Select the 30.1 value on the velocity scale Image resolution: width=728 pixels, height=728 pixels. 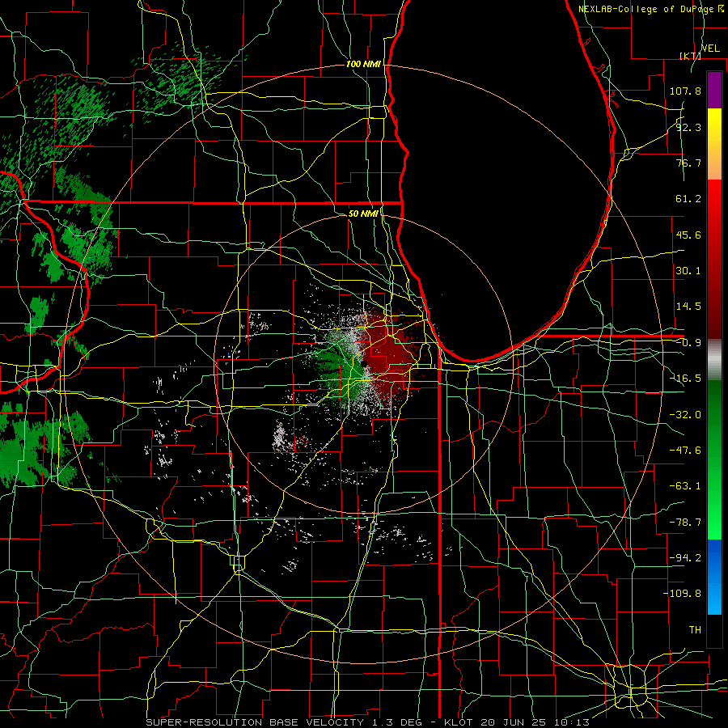click(x=688, y=271)
